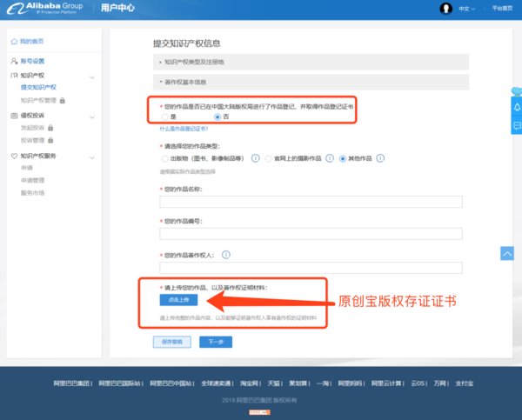
Task: Click the Alibaba Group logo
Action: (x=45, y=8)
